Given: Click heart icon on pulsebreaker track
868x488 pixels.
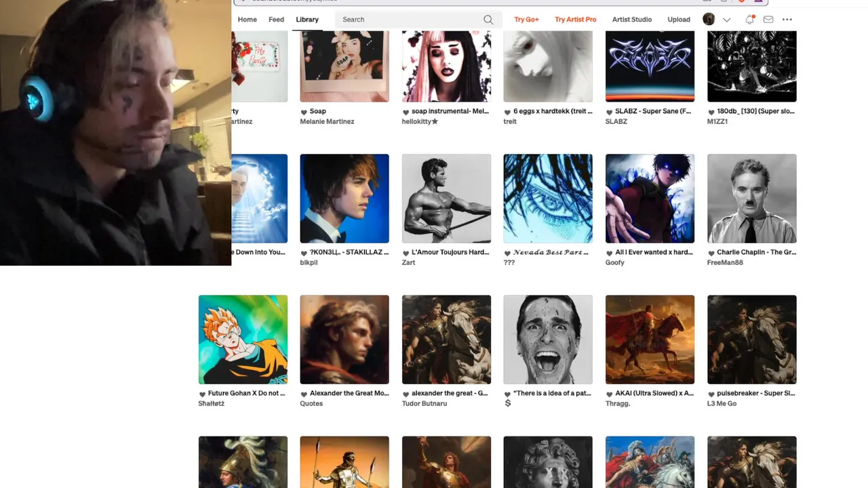Looking at the screenshot, I should click(711, 394).
